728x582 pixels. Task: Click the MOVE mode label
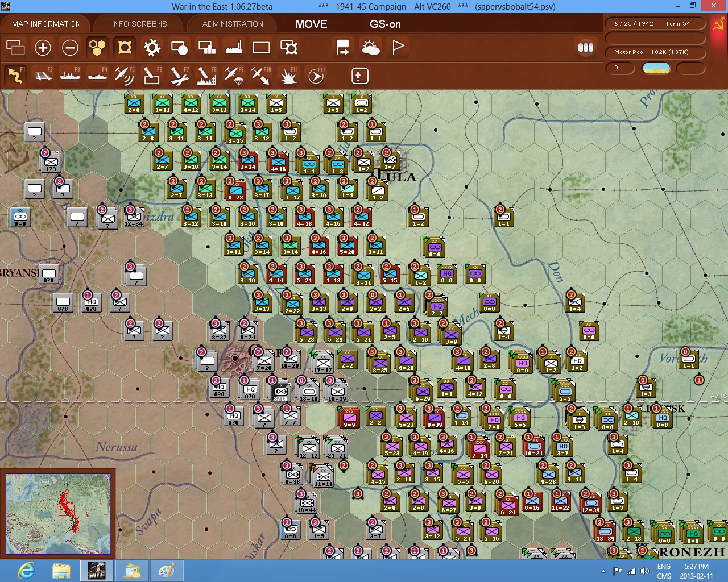click(311, 24)
